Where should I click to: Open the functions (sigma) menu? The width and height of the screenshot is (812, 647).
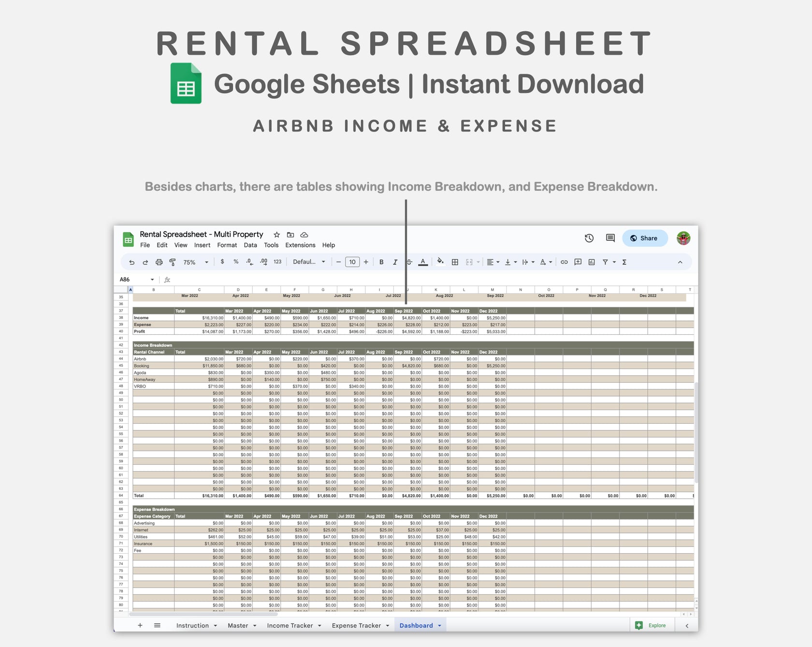[624, 262]
